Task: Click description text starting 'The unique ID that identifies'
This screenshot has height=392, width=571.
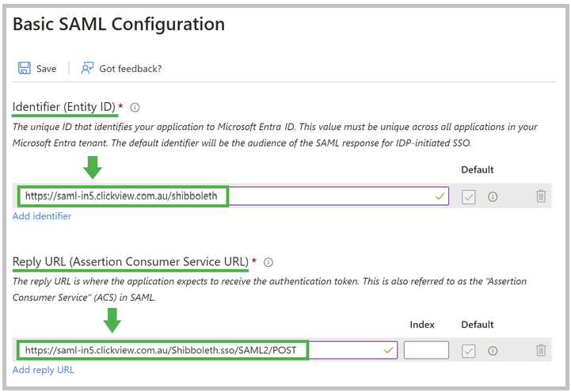Action: point(275,135)
